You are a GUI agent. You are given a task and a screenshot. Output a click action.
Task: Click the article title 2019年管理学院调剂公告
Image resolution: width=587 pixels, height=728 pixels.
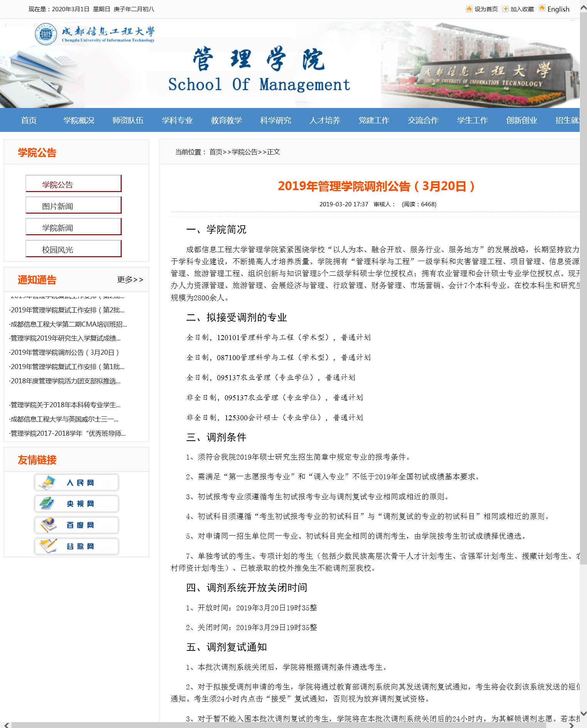pyautogui.click(x=376, y=186)
